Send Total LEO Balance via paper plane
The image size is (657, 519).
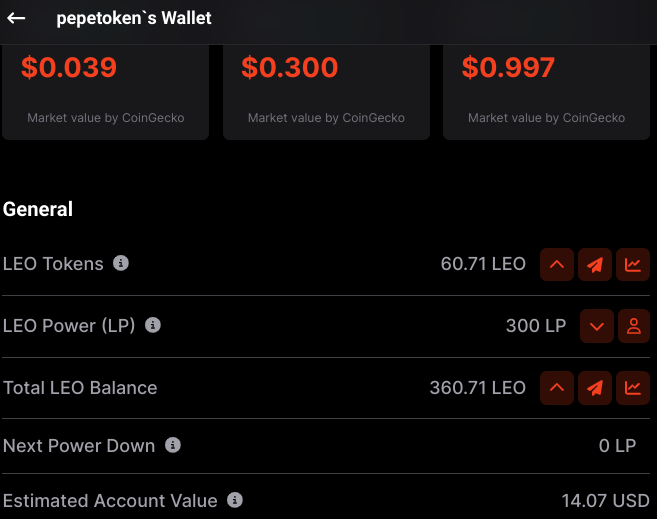click(x=595, y=388)
